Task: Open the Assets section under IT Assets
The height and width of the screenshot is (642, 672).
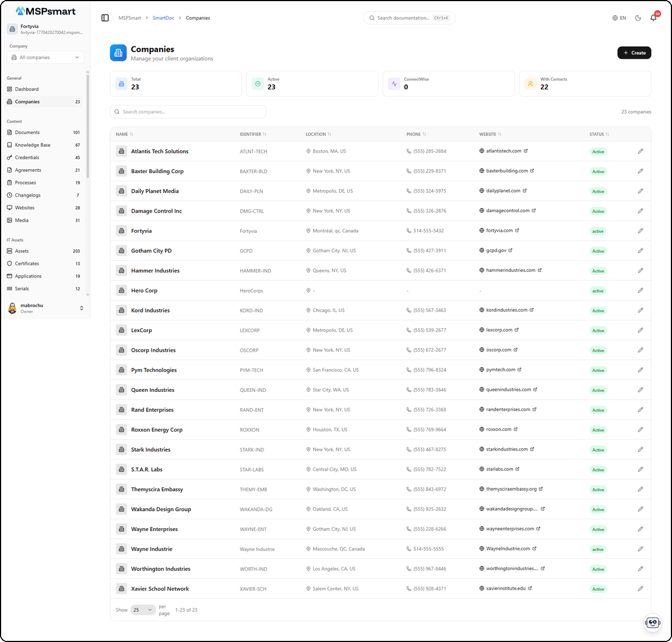Action: pyautogui.click(x=23, y=251)
